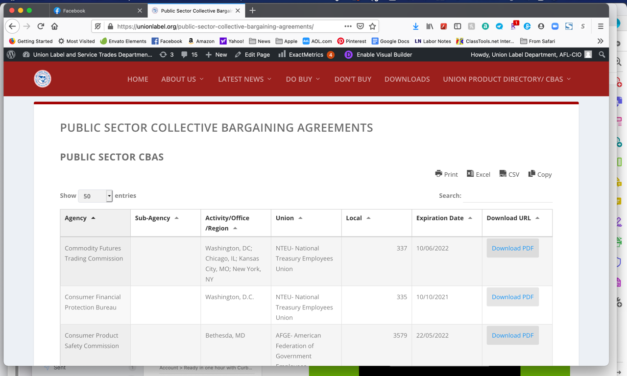Download PDF for Consumer Product Safety Commission
Screen dimensions: 627x376
(512, 335)
